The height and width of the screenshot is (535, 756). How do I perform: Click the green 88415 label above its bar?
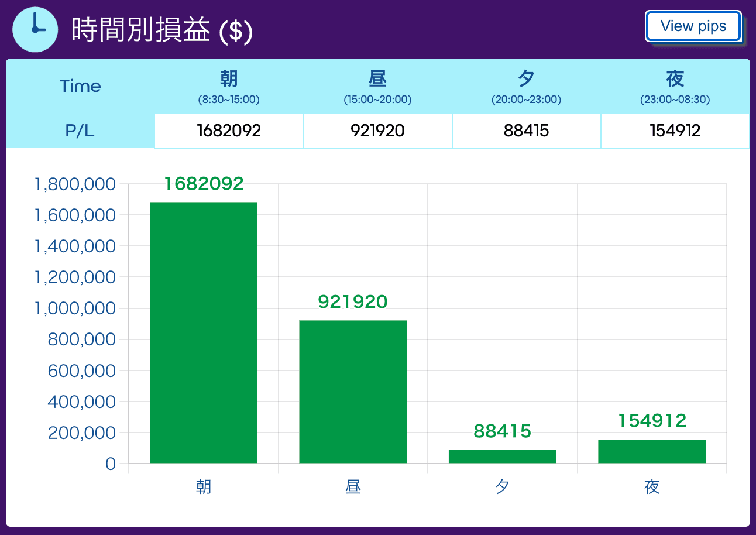pos(503,431)
